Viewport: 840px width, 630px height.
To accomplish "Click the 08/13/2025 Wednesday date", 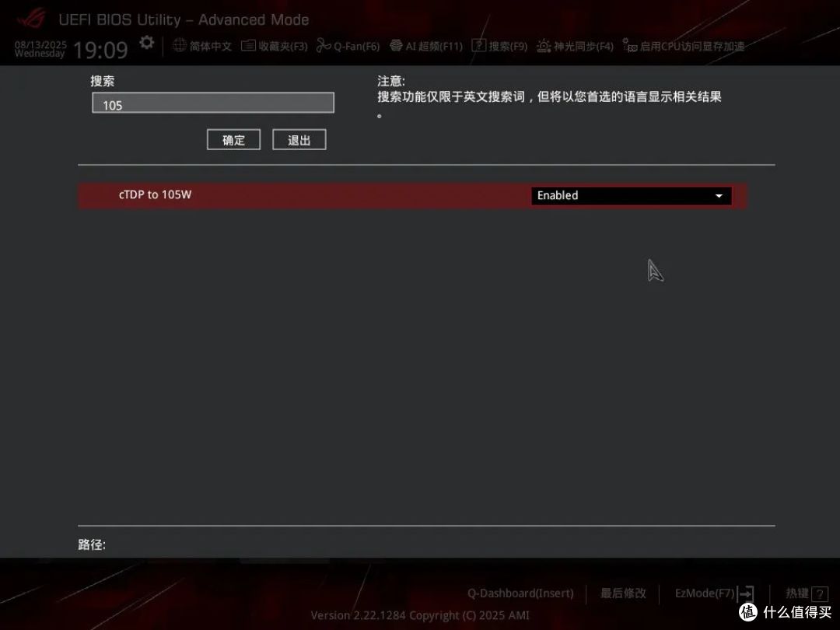I will pyautogui.click(x=40, y=49).
